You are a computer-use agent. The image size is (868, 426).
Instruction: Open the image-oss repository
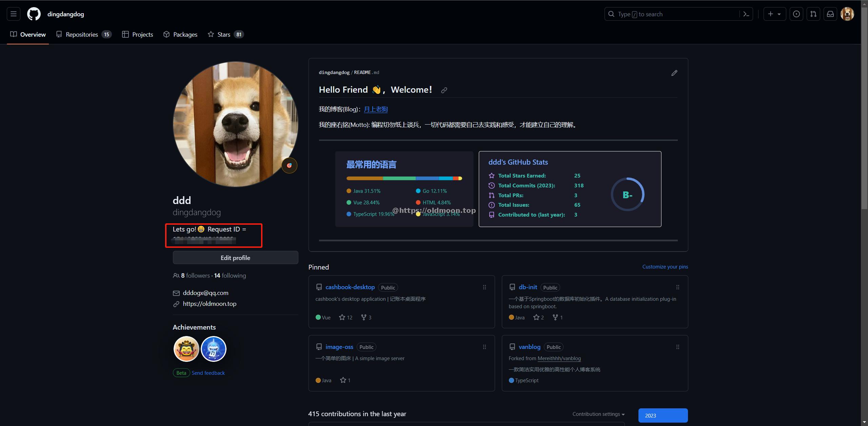339,347
